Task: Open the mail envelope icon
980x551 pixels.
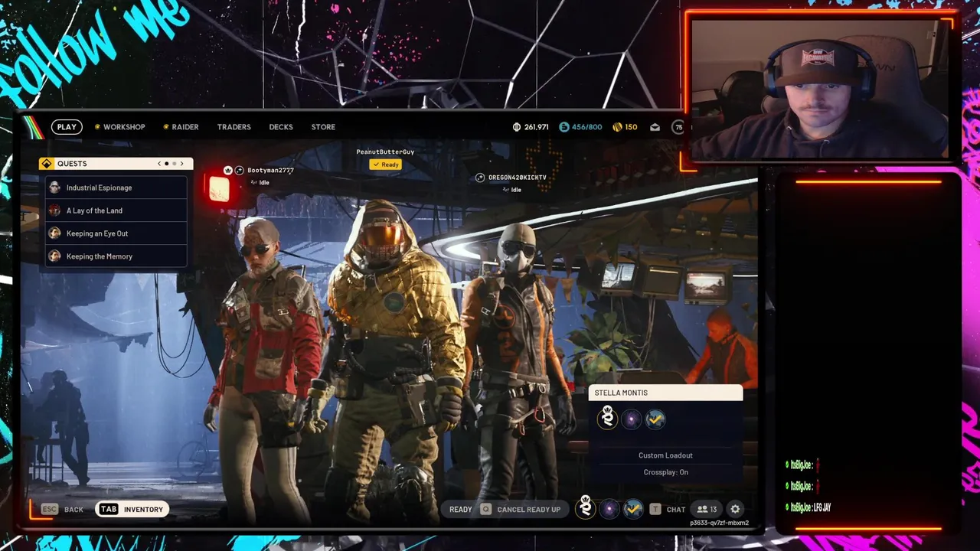Action: (x=655, y=127)
